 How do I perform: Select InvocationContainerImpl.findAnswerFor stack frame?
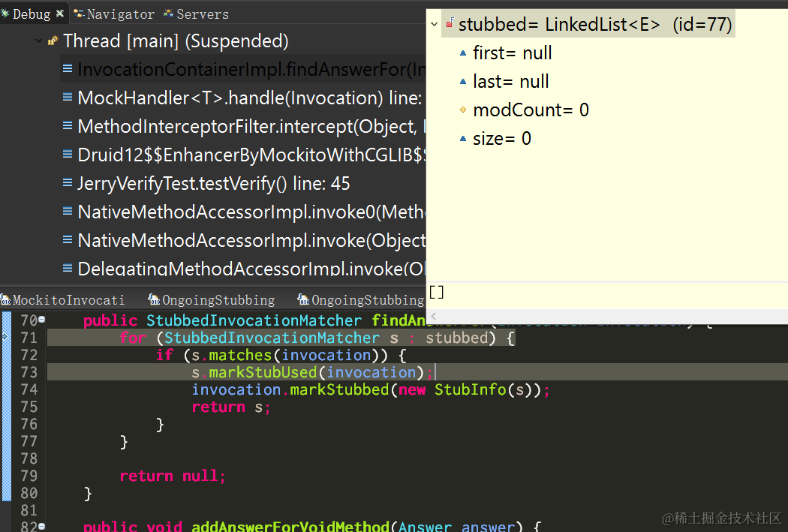(x=243, y=69)
